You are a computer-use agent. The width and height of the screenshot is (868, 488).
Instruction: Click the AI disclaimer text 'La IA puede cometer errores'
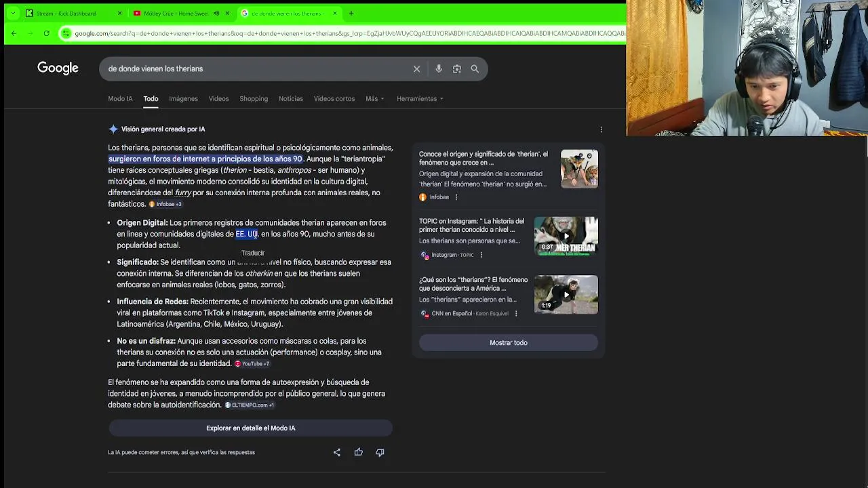pyautogui.click(x=181, y=453)
